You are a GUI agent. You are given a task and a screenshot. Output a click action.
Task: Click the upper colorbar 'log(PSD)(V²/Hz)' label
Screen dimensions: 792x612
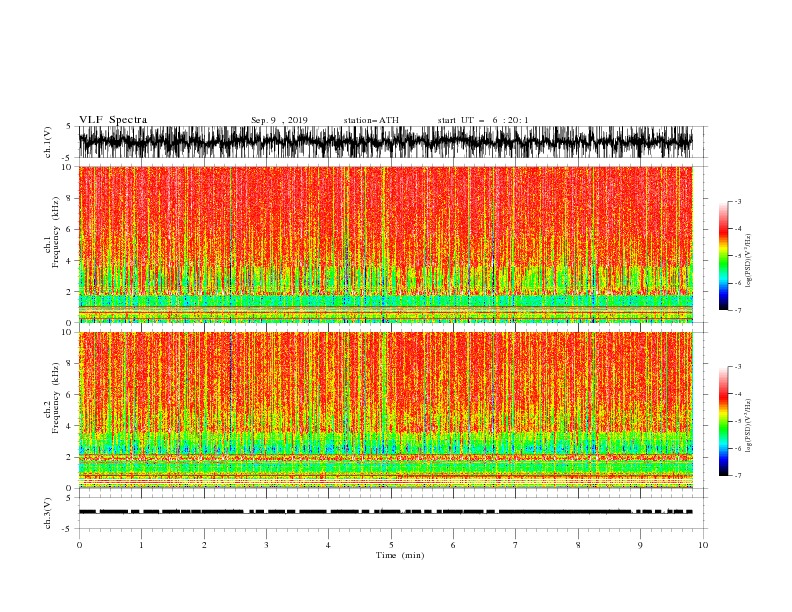click(749, 261)
